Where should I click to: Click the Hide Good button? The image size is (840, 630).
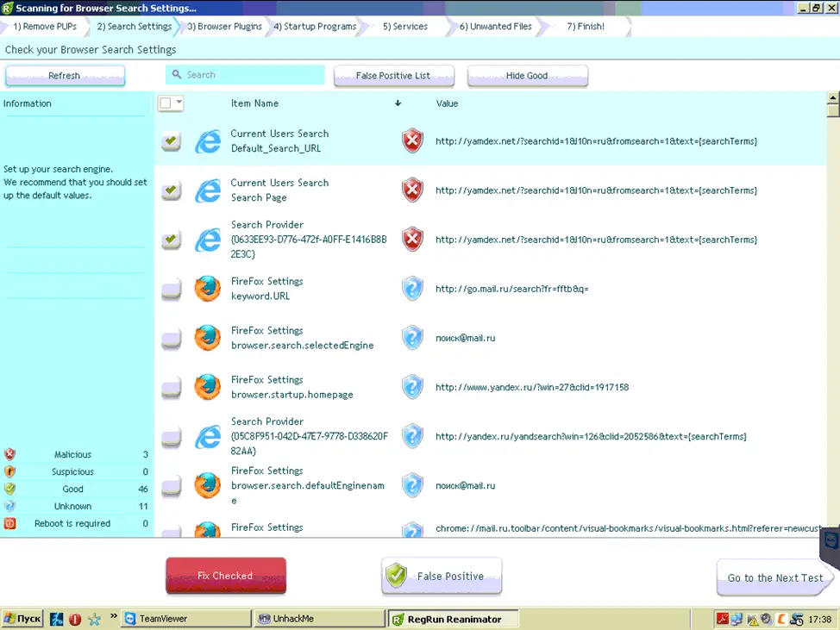(527, 76)
